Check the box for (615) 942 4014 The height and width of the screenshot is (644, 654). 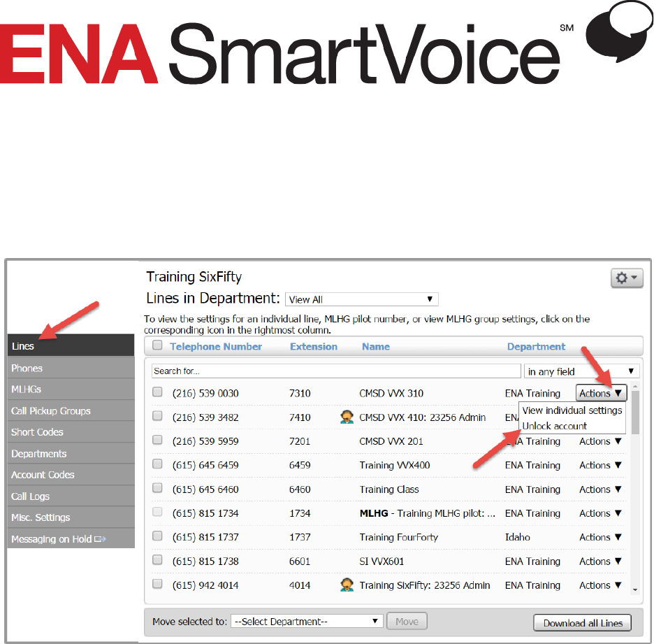157,584
